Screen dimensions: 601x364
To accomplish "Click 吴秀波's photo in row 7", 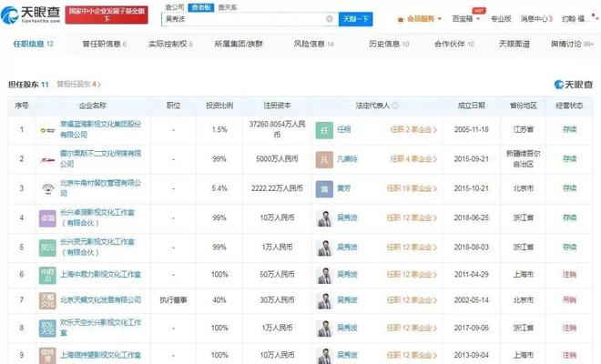I will (324, 301).
